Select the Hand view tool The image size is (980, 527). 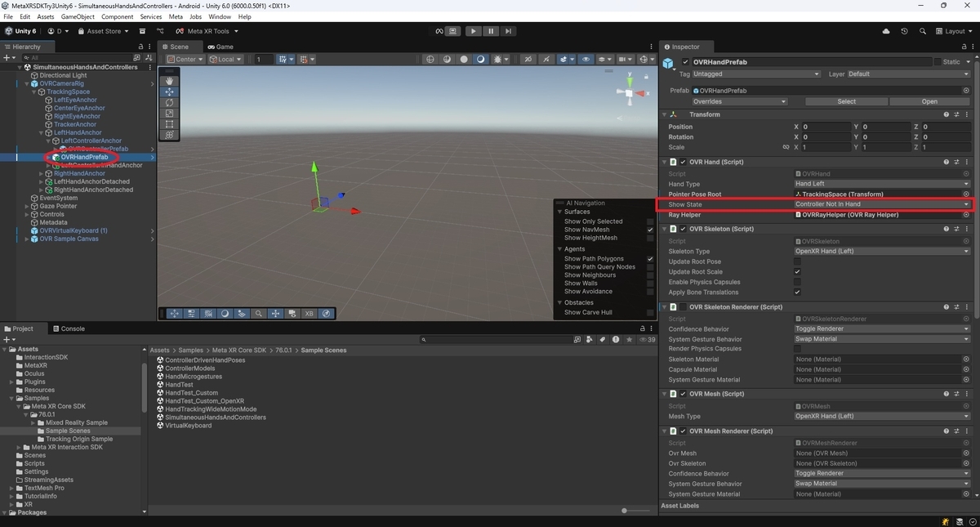[169, 81]
